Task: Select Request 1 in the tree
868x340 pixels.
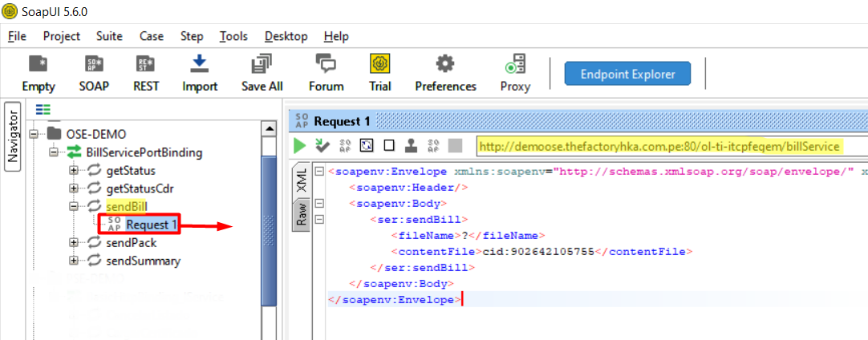Action: pyautogui.click(x=152, y=225)
